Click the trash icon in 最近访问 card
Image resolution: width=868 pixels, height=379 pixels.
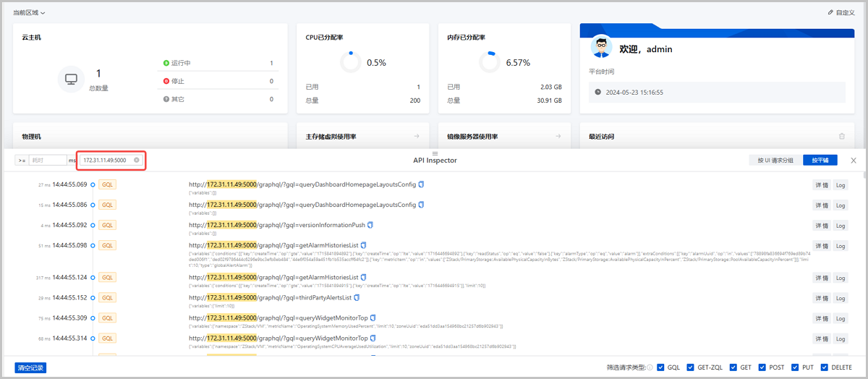841,136
